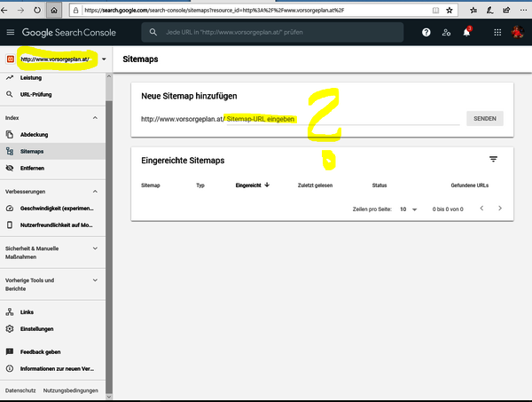This screenshot has width=532, height=402.
Task: Expand Sicherheit & Manuelle Maßnahmen section
Action: [96, 248]
